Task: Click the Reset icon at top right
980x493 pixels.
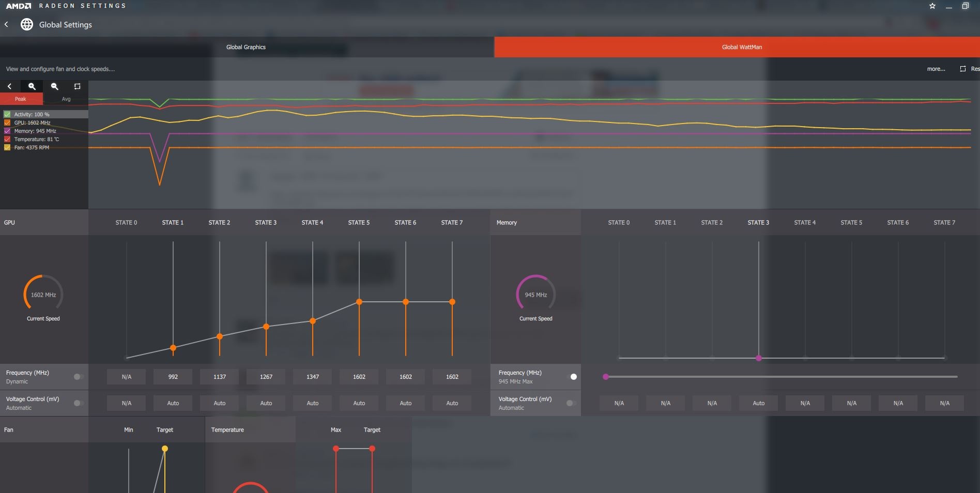Action: (963, 69)
